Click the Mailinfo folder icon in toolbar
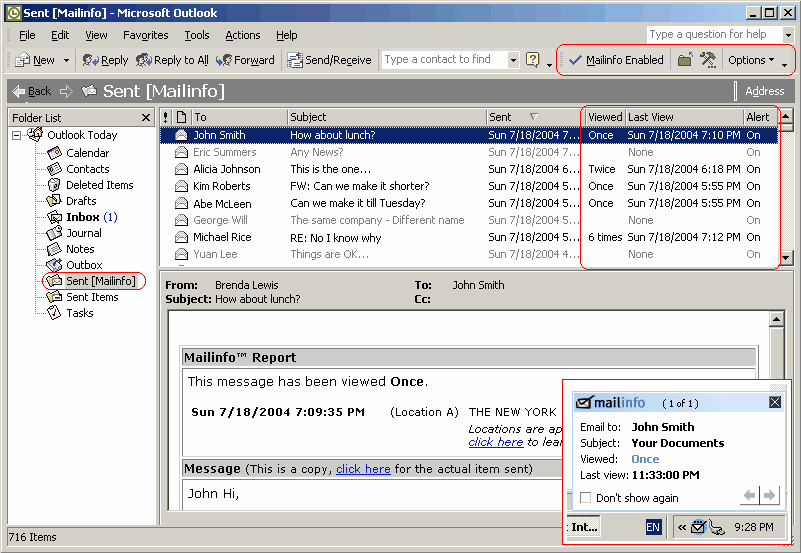Image resolution: width=801 pixels, height=553 pixels. pyautogui.click(x=685, y=60)
